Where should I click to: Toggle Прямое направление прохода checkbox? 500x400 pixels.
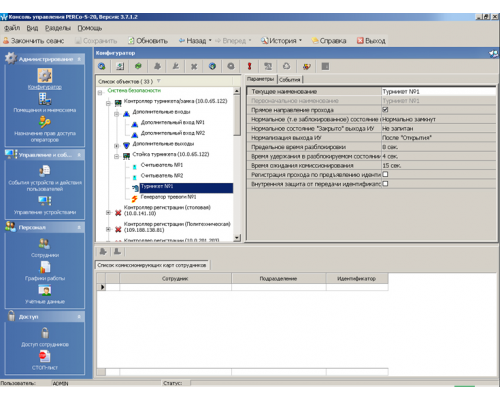pyautogui.click(x=385, y=110)
